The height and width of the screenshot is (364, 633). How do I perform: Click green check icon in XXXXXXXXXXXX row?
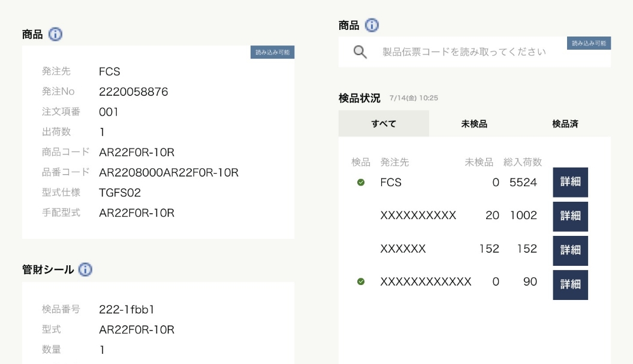point(361,281)
